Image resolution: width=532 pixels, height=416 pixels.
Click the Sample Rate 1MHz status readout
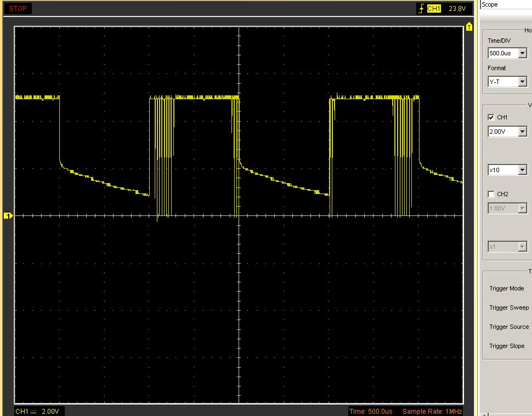(x=432, y=411)
